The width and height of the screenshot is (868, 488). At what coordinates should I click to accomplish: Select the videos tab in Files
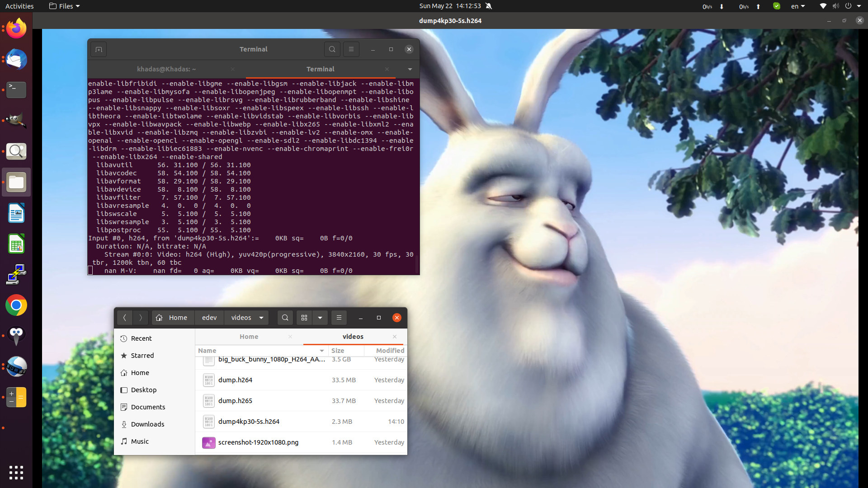pyautogui.click(x=353, y=337)
